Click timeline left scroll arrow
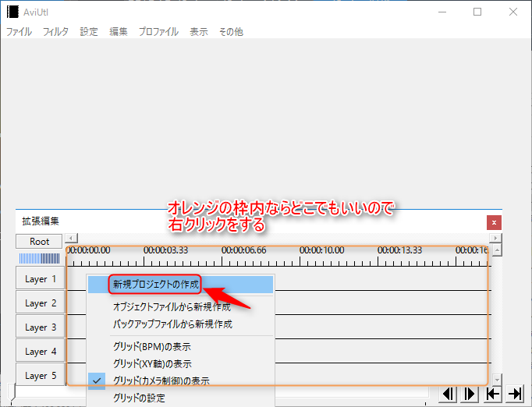 pos(71,238)
